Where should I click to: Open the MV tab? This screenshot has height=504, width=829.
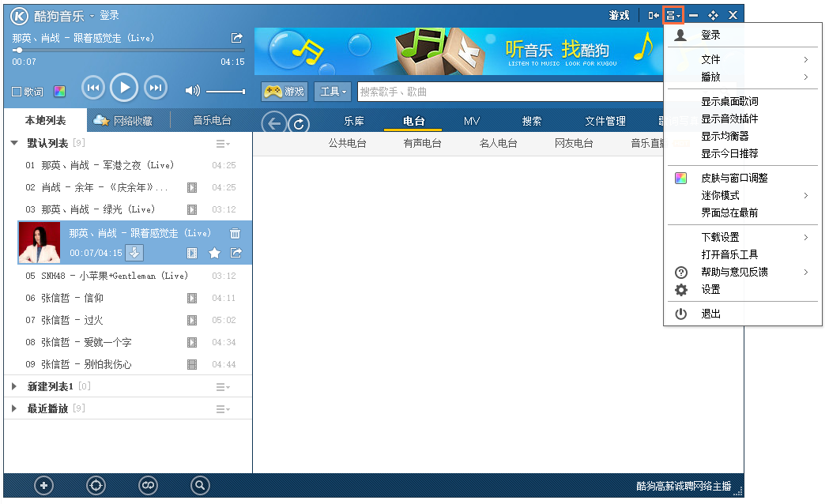(x=472, y=121)
